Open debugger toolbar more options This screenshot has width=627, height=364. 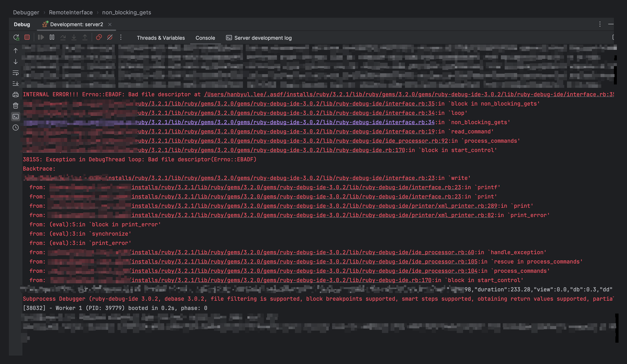click(121, 37)
